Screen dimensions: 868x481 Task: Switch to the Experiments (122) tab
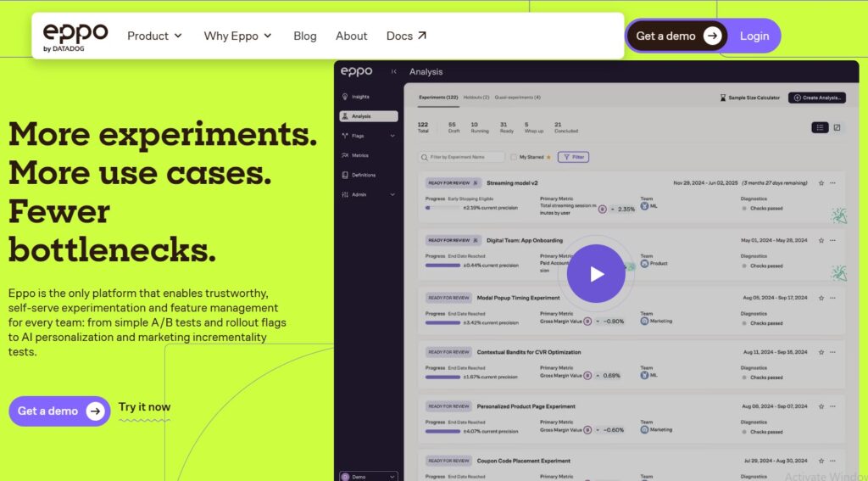point(438,98)
